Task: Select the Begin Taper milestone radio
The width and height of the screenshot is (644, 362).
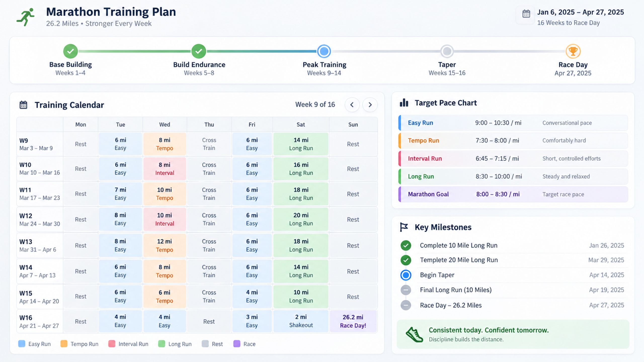Action: point(406,275)
